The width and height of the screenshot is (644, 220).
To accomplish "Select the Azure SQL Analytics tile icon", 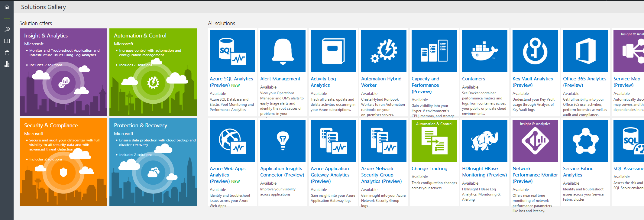I will [x=232, y=51].
